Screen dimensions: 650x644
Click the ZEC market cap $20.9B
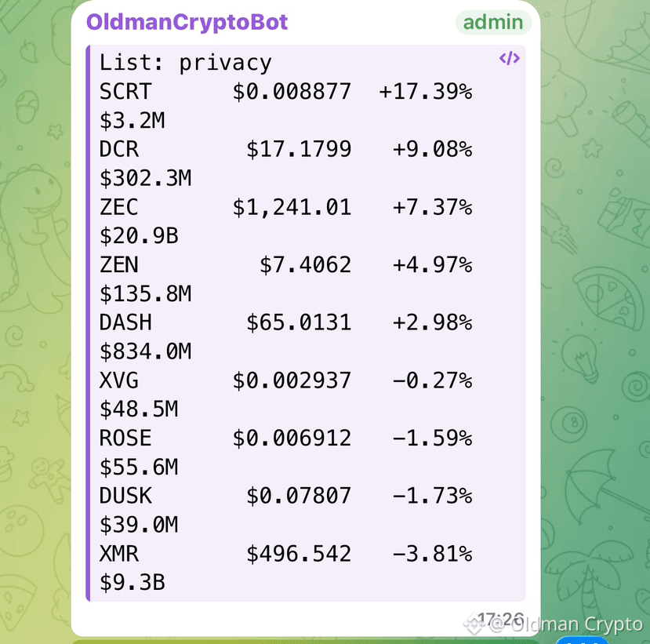tap(139, 236)
